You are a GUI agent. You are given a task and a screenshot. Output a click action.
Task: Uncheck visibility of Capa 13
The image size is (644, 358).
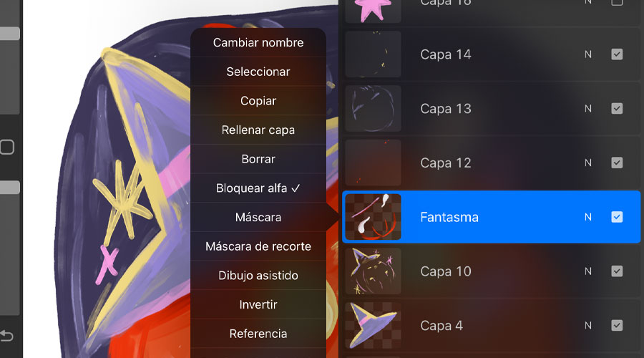tap(617, 109)
